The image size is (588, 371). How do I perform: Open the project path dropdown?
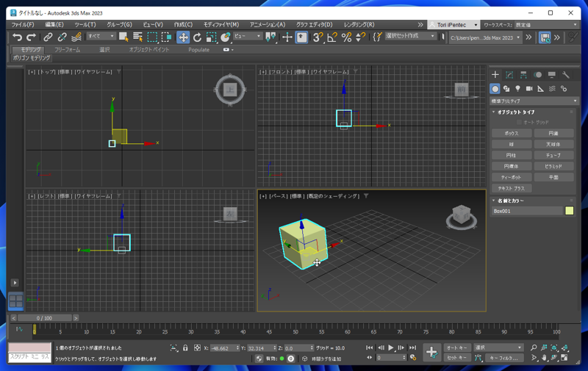coord(485,38)
